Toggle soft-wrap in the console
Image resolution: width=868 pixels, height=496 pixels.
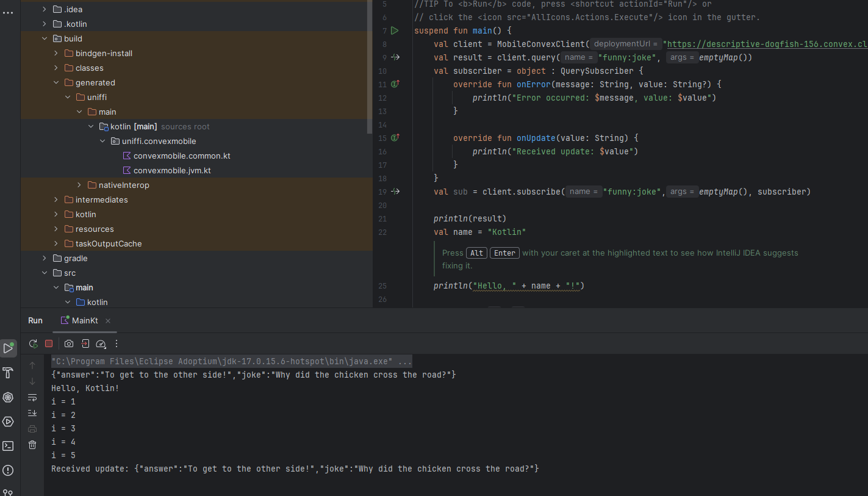(x=32, y=397)
